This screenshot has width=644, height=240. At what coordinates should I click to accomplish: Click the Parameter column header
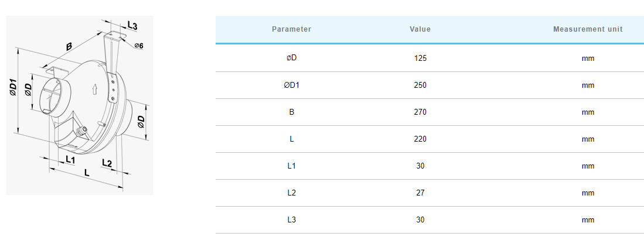292,29
